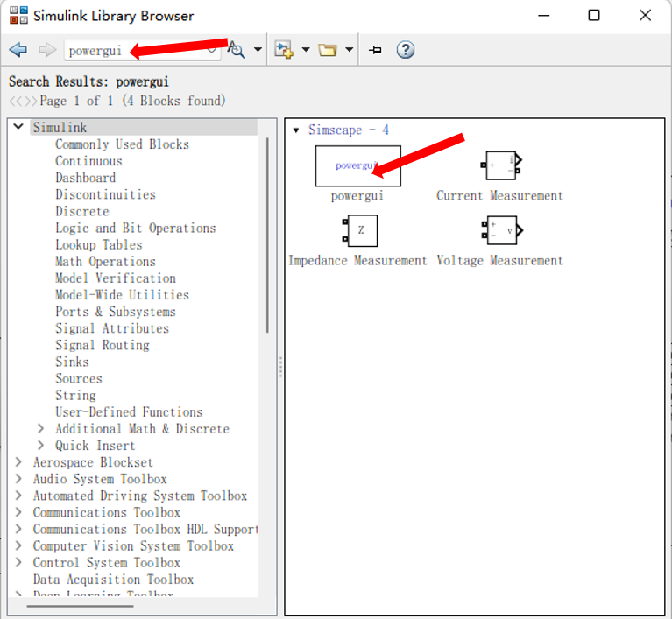This screenshot has width=672, height=619.
Task: Expand the Audio System Toolbox node
Action: coord(18,479)
